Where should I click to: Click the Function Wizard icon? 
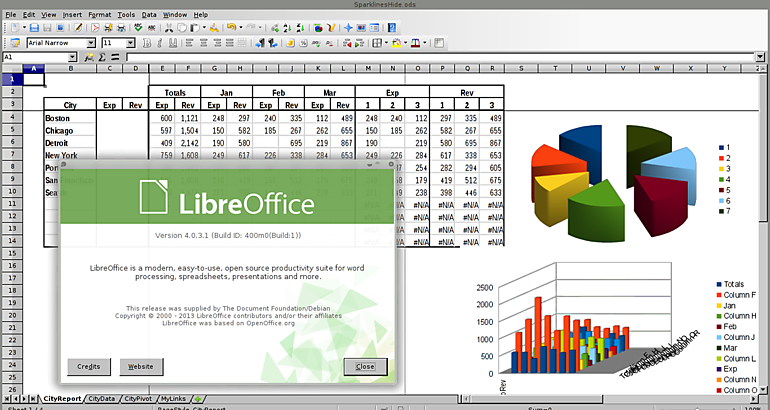(x=89, y=57)
